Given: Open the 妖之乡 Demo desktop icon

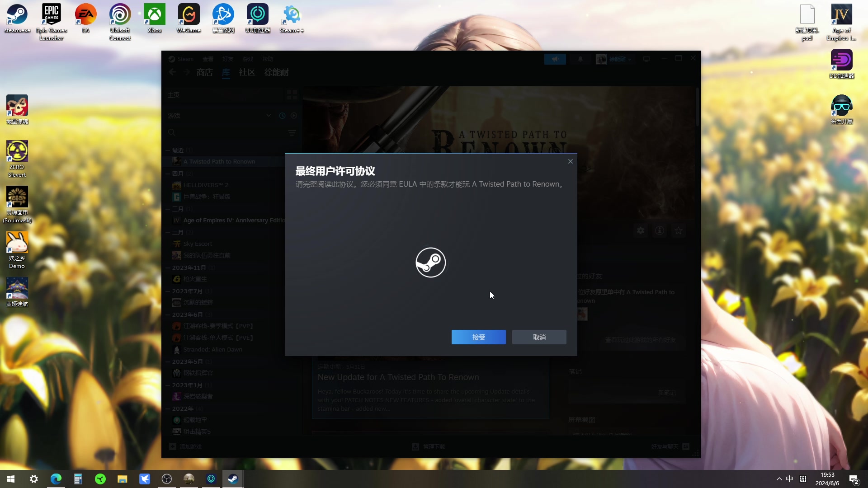Looking at the screenshot, I should 17,250.
